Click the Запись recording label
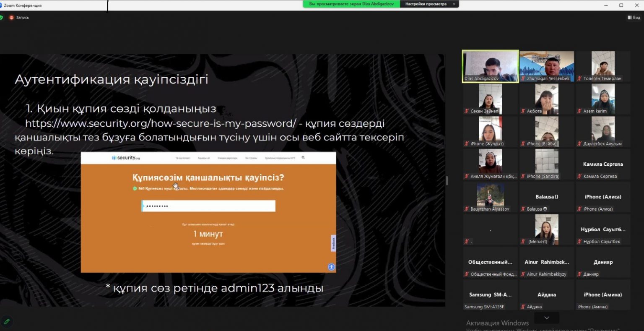Image resolution: width=644 pixels, height=331 pixels. (22, 18)
